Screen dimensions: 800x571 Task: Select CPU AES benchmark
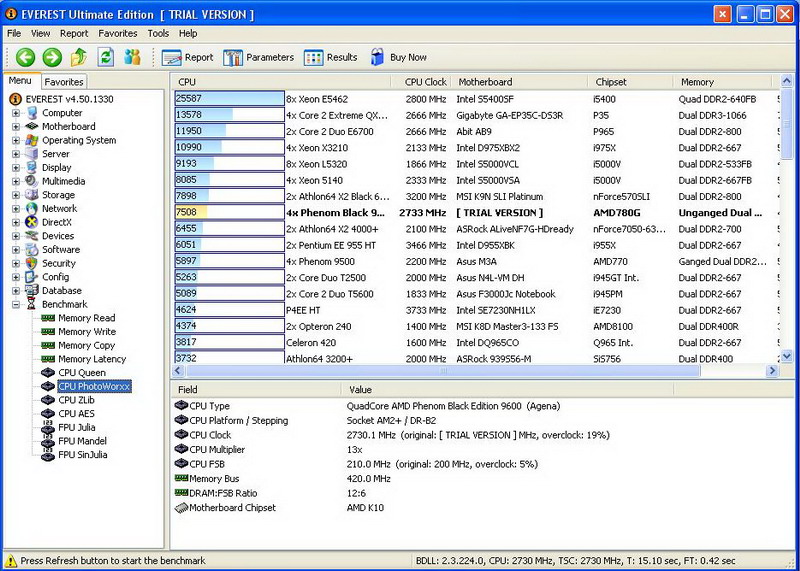(77, 414)
